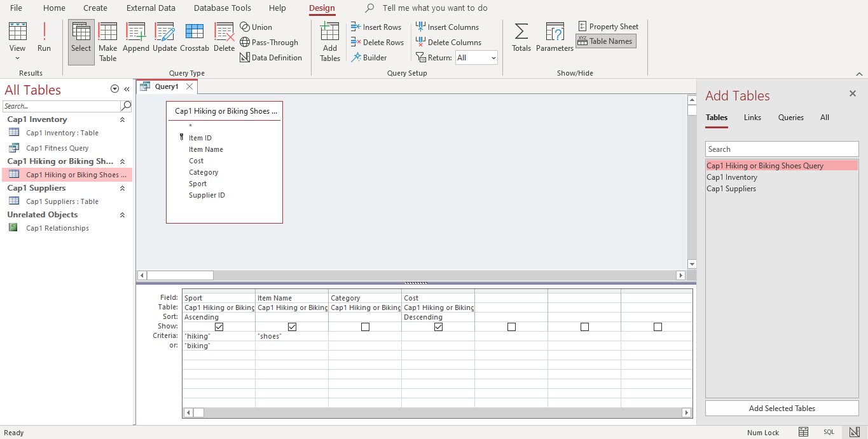Open the Add Tables tool
Viewport: 868px width, 439px height.
[x=329, y=40]
